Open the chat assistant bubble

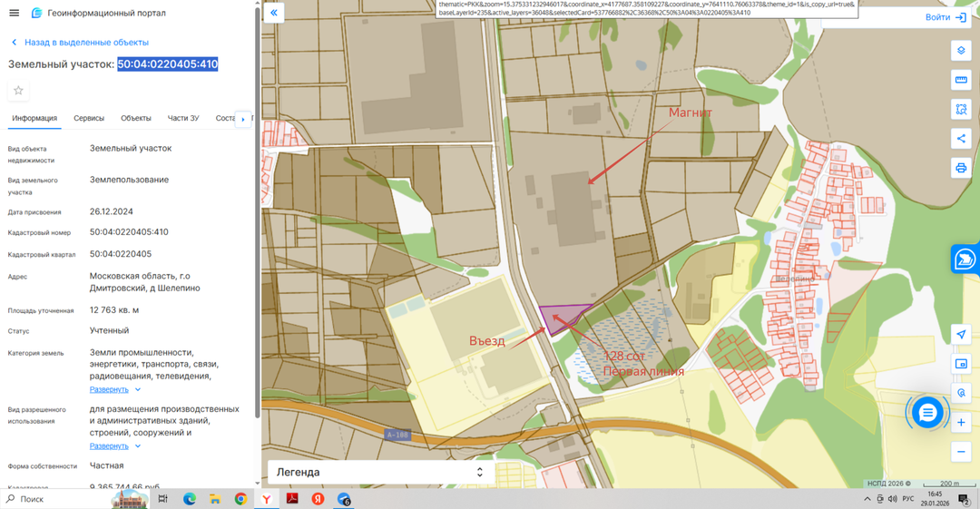click(926, 413)
